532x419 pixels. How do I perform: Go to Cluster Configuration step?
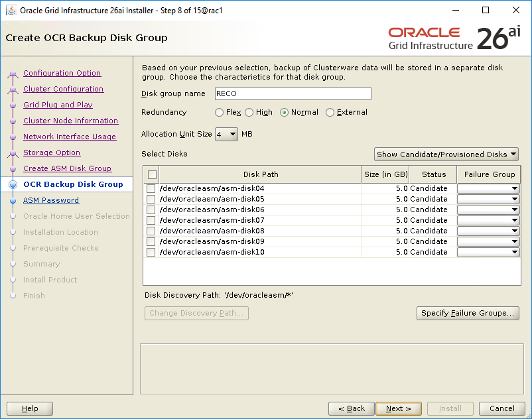tap(64, 89)
